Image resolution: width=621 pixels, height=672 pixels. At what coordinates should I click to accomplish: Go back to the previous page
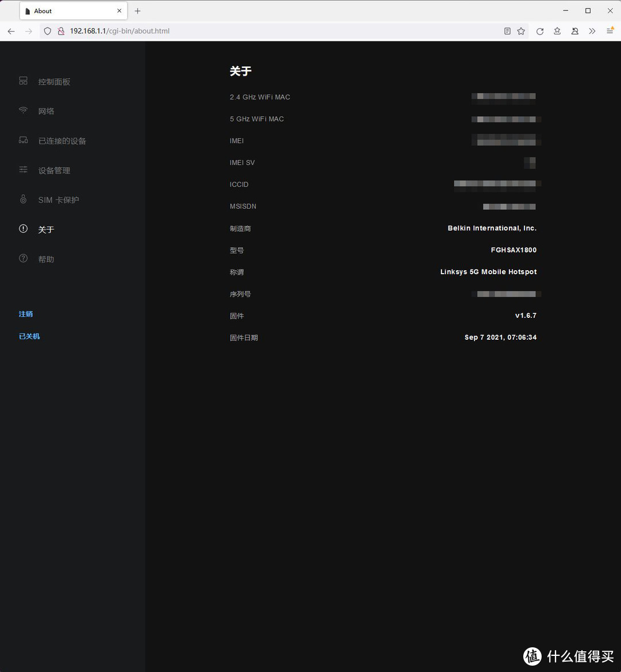point(11,31)
